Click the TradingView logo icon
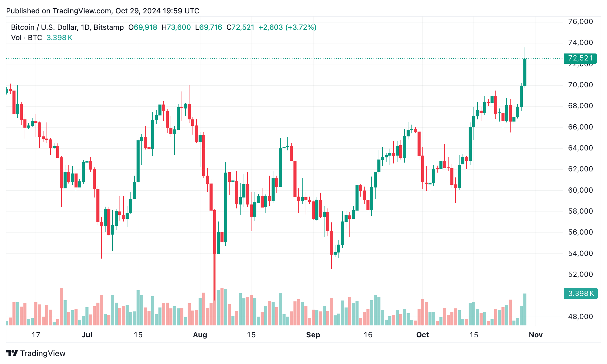The image size is (607, 364). coord(12,353)
